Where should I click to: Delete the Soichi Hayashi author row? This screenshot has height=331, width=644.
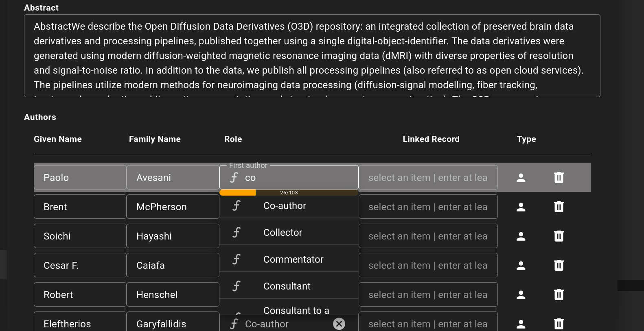click(x=559, y=236)
